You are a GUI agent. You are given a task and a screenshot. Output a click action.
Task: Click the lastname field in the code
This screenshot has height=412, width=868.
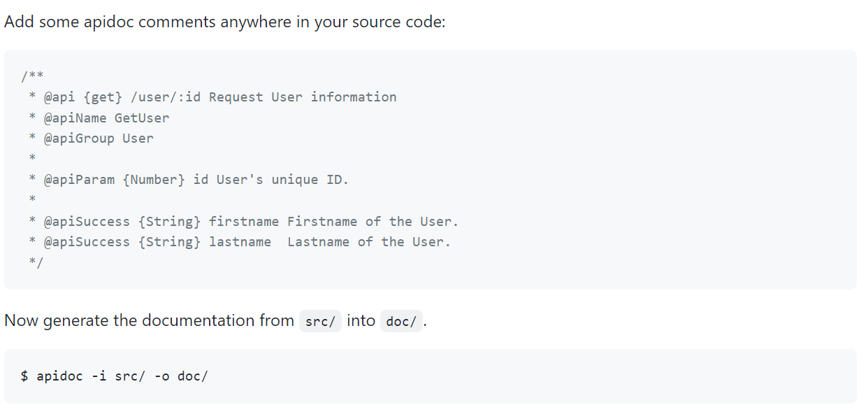coord(240,242)
